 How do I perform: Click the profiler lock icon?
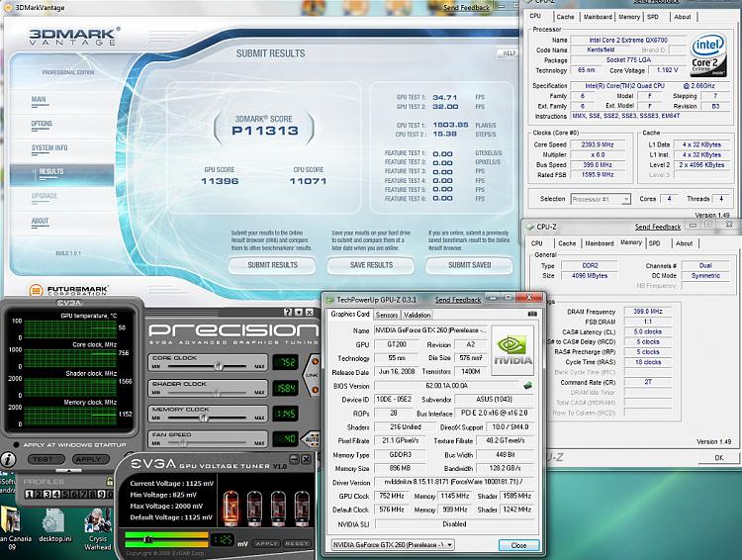coord(110,482)
